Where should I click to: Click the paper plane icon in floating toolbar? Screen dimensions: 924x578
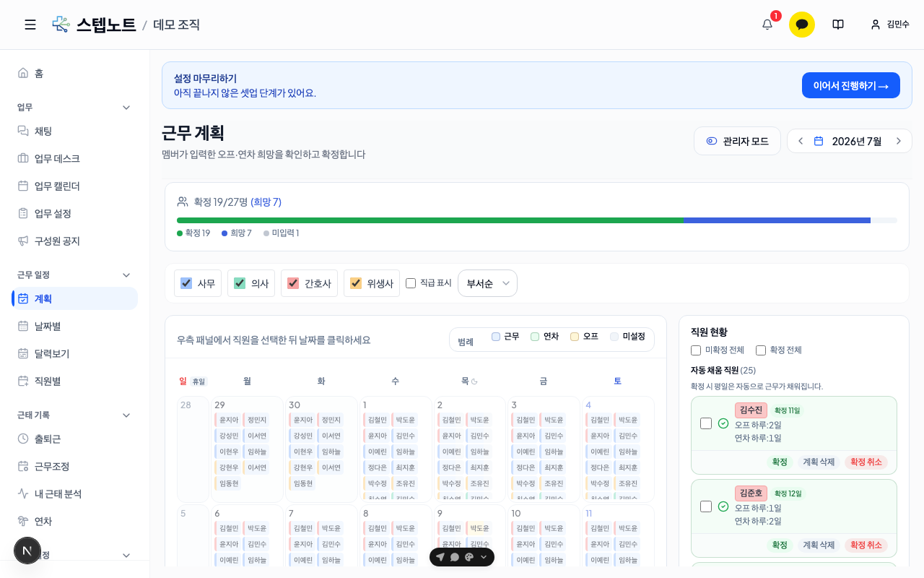click(440, 557)
